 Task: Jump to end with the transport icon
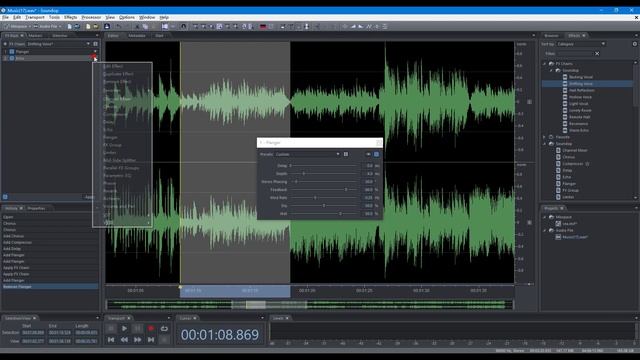coord(151,339)
